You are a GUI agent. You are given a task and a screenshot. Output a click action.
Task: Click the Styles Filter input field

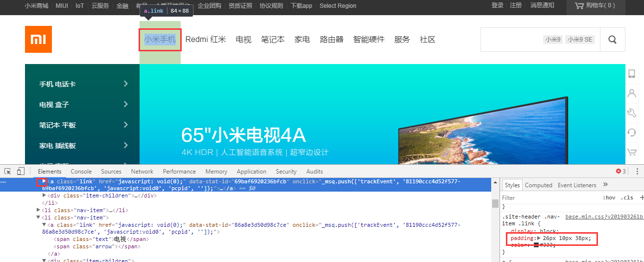tap(549, 198)
